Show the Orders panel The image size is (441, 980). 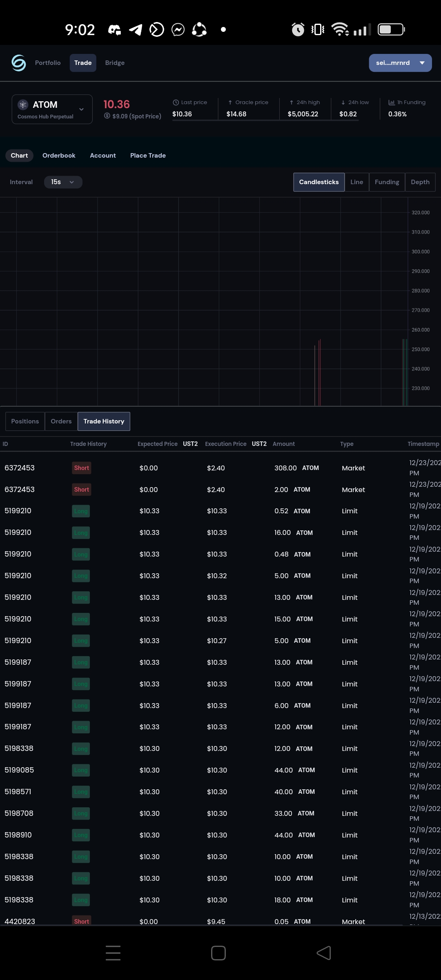click(x=61, y=421)
